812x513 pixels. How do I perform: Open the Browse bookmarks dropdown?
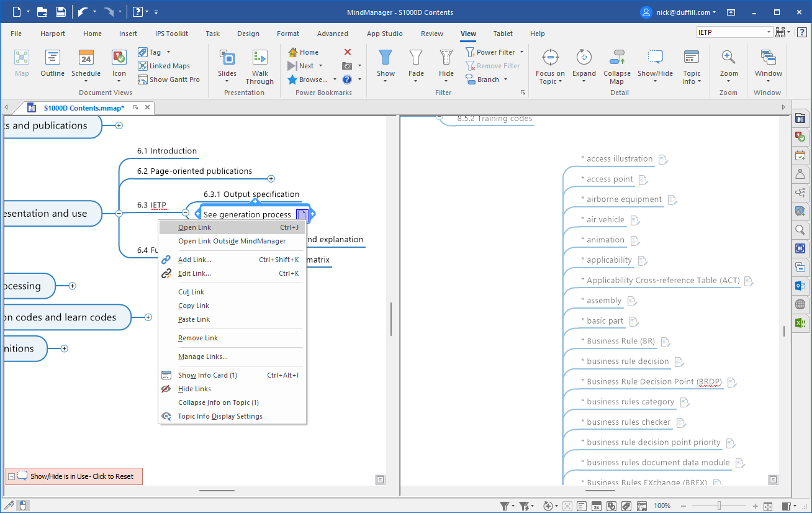[335, 79]
